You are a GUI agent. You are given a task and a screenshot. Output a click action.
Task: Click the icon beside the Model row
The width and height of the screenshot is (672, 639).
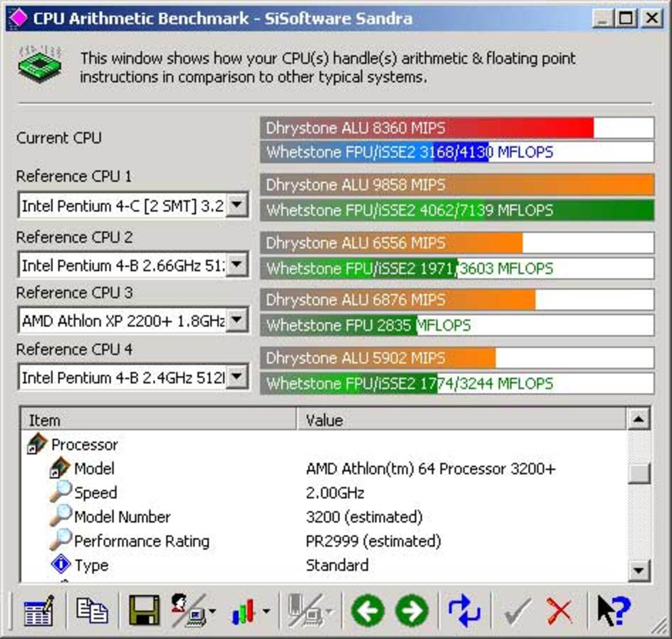[x=59, y=468]
